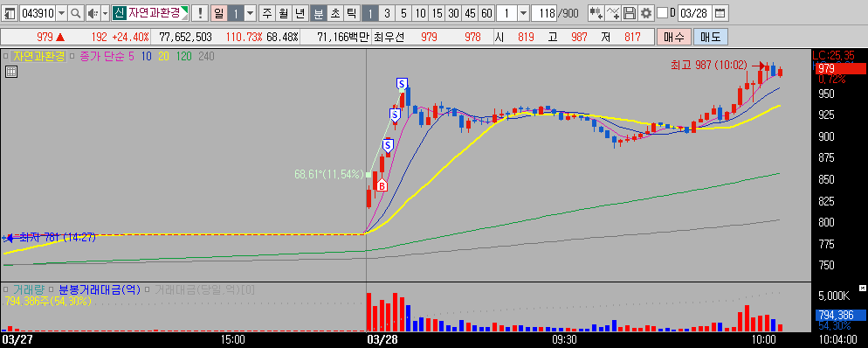The image size is (868, 348).
Task: Select the 15-minute interval button
Action: click(437, 13)
